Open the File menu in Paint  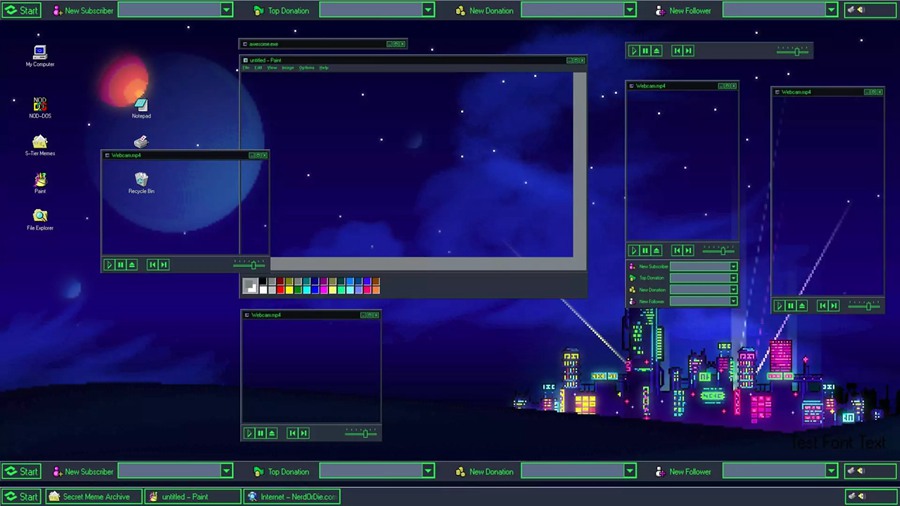(246, 68)
